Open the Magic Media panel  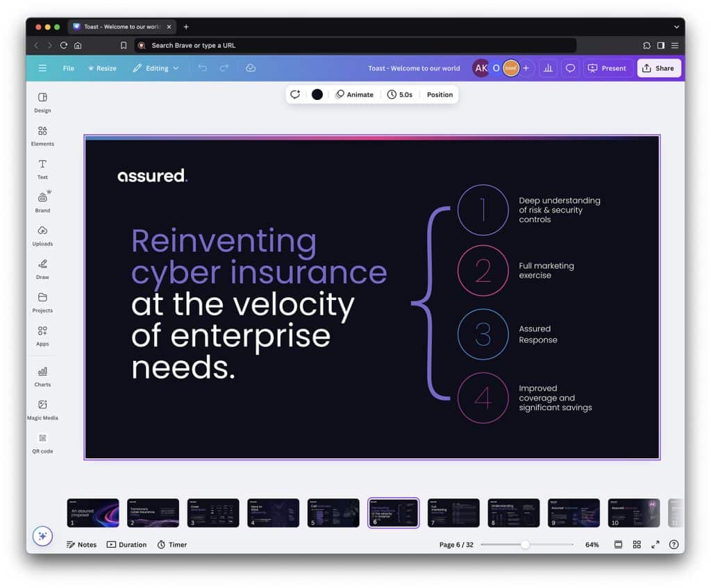point(42,409)
